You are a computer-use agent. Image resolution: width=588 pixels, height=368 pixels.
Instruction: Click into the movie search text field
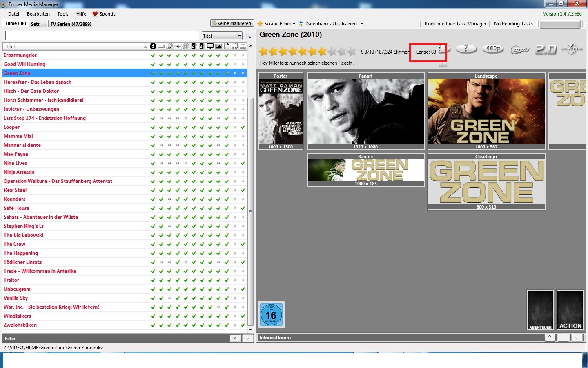click(102, 36)
